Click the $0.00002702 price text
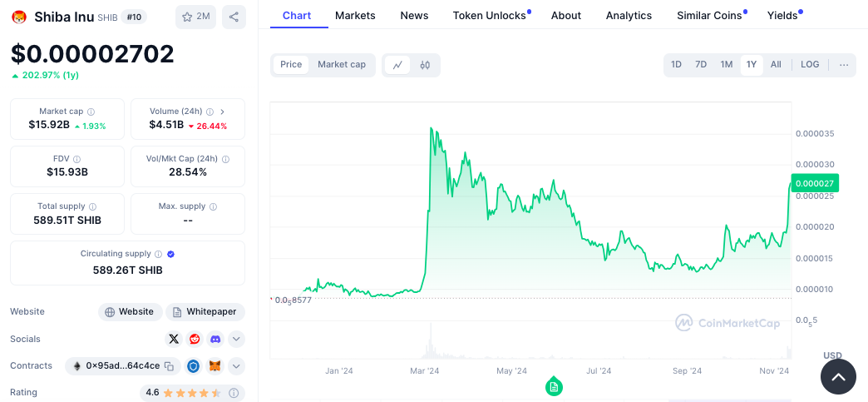Image resolution: width=868 pixels, height=402 pixels. click(92, 54)
